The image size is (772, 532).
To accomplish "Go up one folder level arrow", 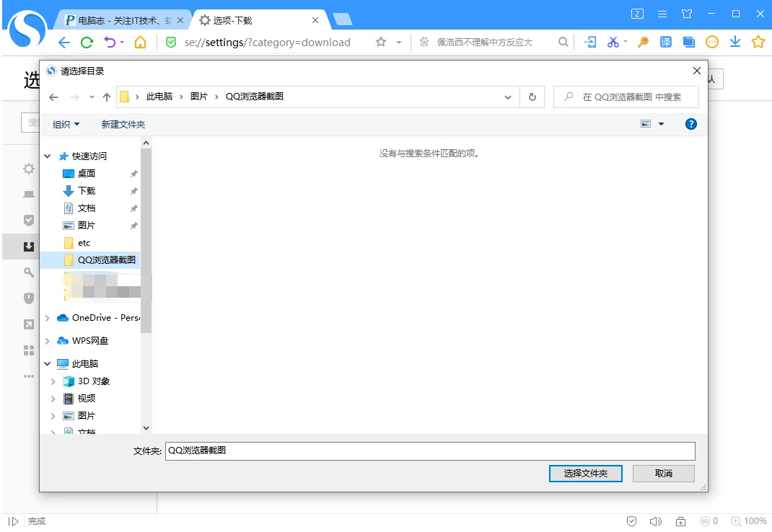I will [106, 97].
